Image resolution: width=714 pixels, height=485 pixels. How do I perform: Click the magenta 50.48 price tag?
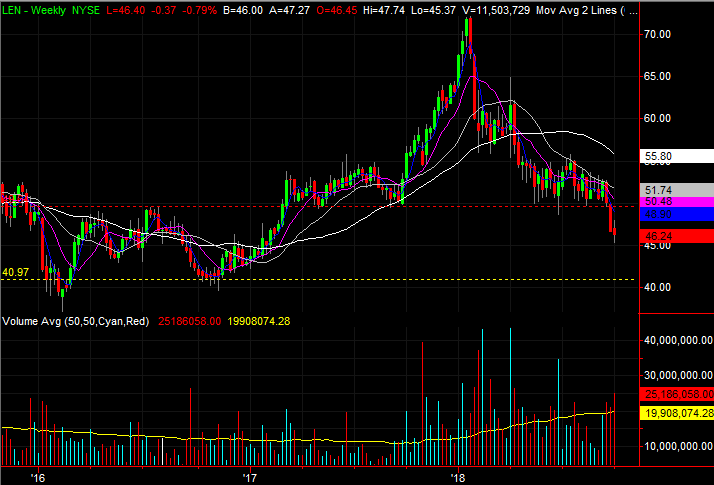[677, 202]
